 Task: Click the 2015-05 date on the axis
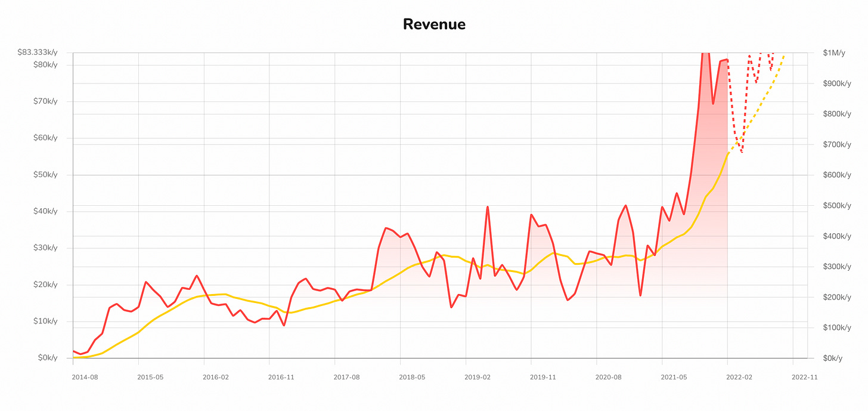pyautogui.click(x=150, y=377)
